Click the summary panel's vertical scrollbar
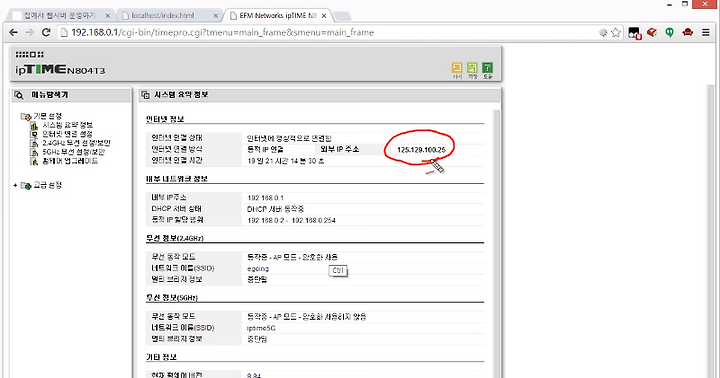The height and width of the screenshot is (378, 720). click(x=496, y=243)
